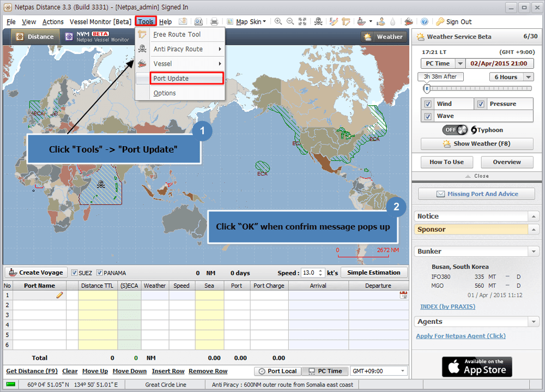Click the Show Weather (F8) button

point(476,143)
